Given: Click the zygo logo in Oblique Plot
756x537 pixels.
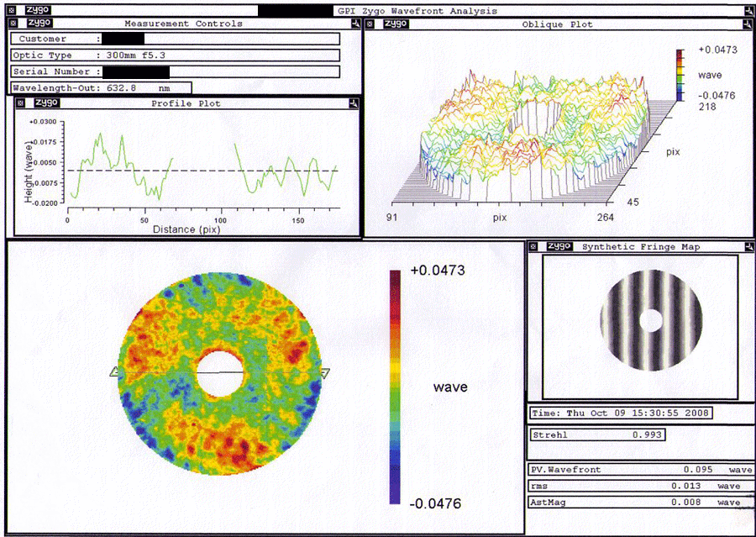Looking at the screenshot, I should (396, 24).
